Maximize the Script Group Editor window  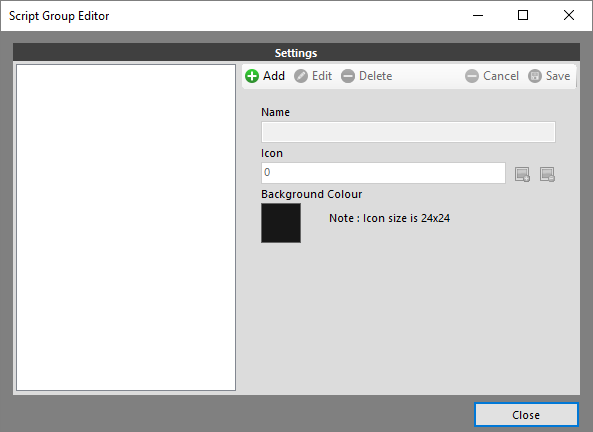523,16
